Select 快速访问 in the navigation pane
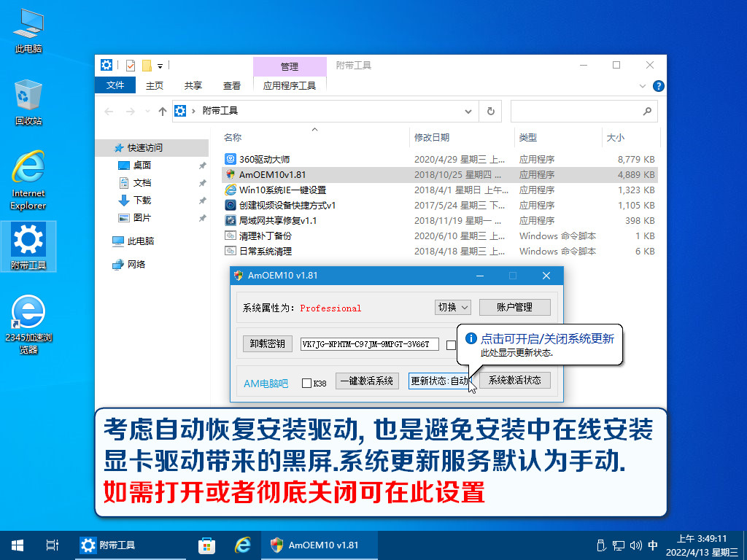This screenshot has height=560, width=747. click(x=152, y=147)
